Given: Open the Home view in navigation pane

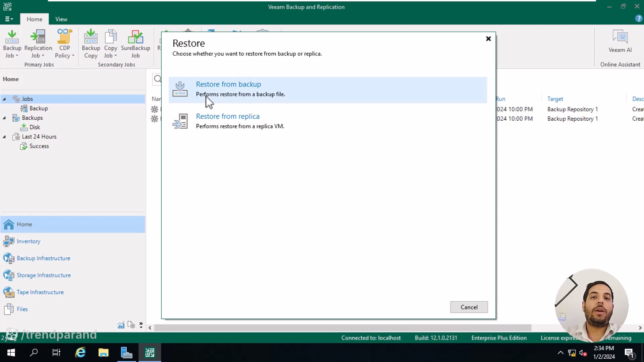Looking at the screenshot, I should click(73, 224).
